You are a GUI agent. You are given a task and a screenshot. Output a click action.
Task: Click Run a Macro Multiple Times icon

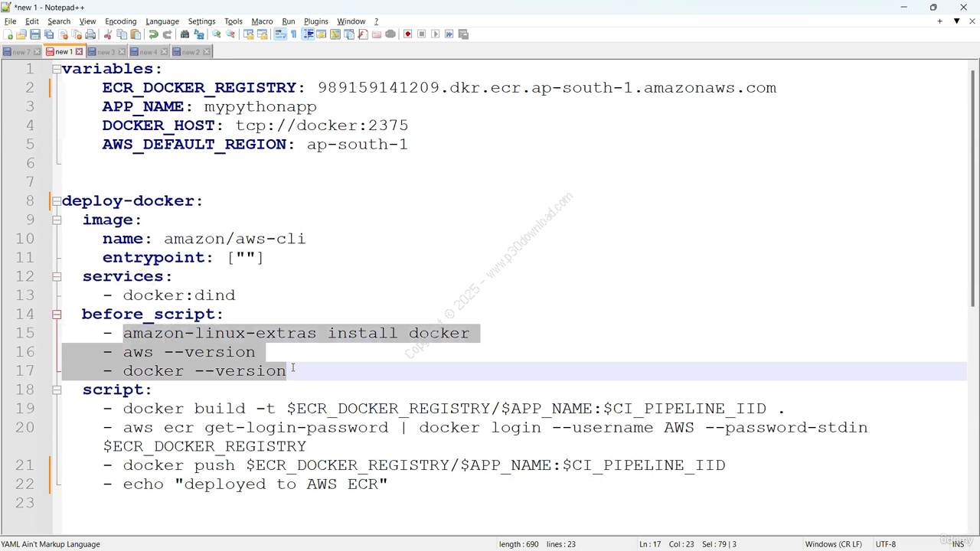[x=449, y=34]
